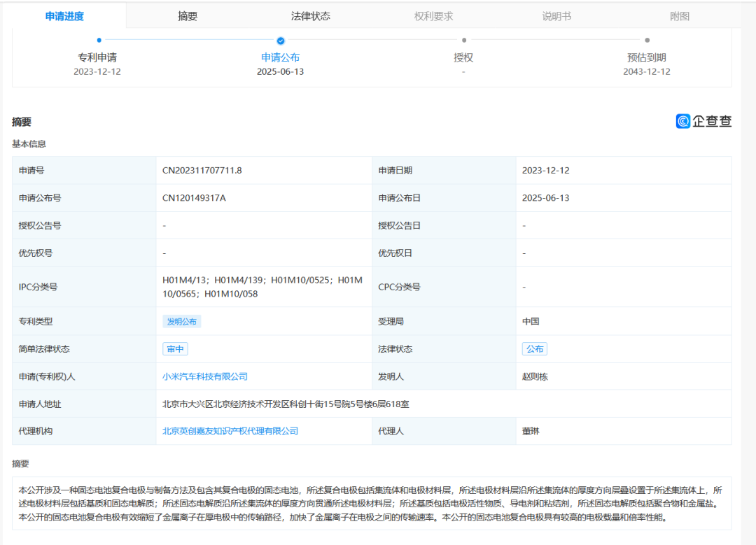Open agency link 北京英创嘉友知识产权代理有限公司
This screenshot has height=545, width=756.
coord(230,431)
